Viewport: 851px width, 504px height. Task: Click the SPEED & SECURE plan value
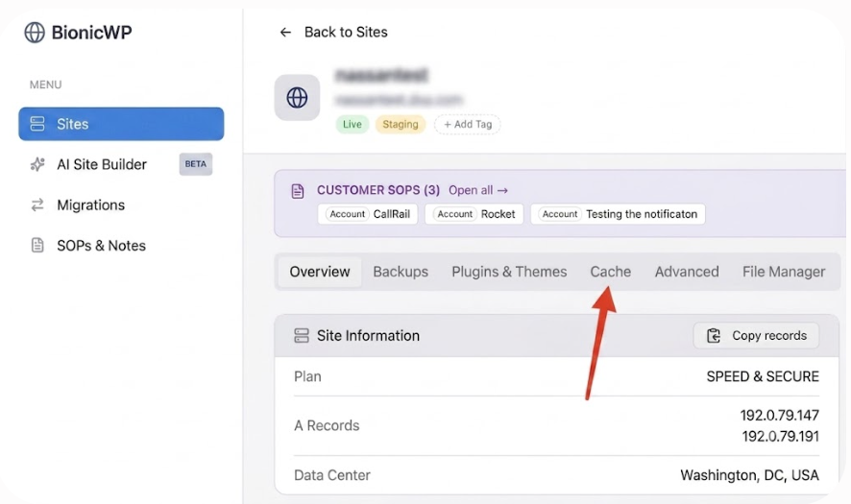tap(763, 376)
